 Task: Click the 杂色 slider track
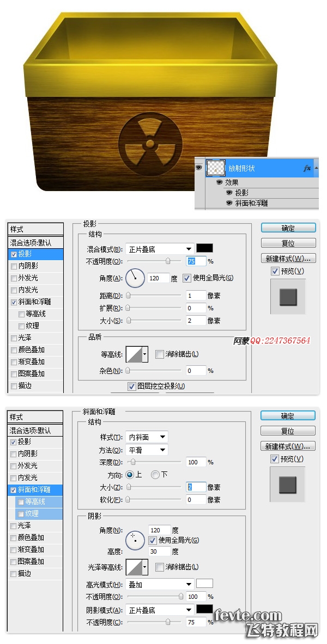point(154,371)
